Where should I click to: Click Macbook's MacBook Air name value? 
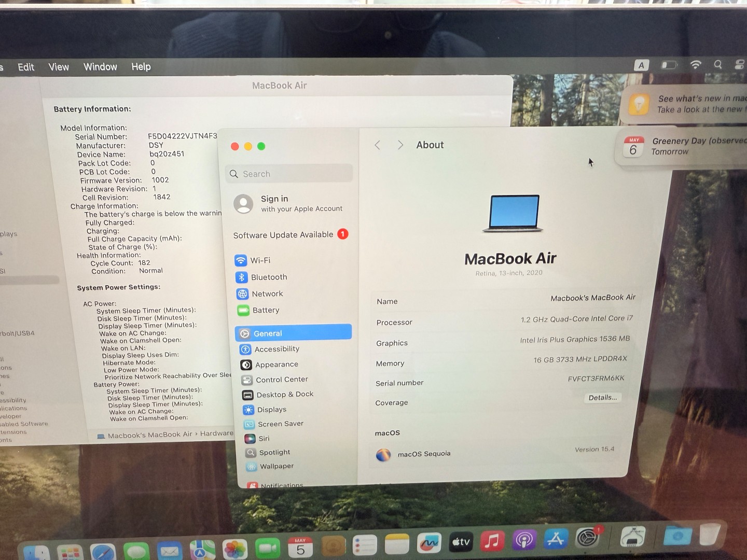pos(593,298)
